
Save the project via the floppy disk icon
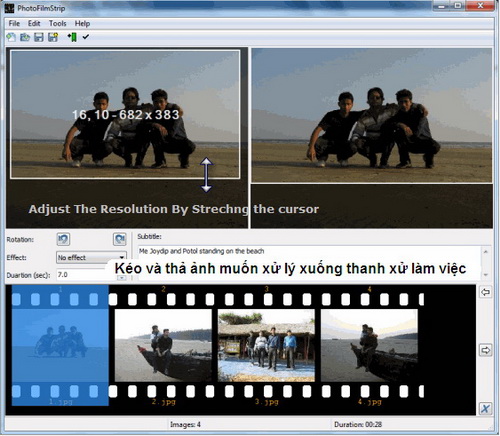(x=39, y=37)
